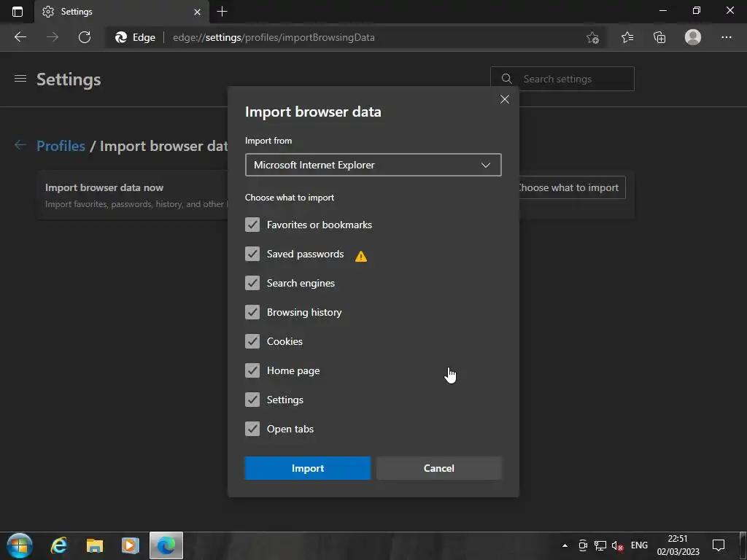Viewport: 747px width, 560px height.
Task: Open the Collections icon
Action: pos(659,37)
